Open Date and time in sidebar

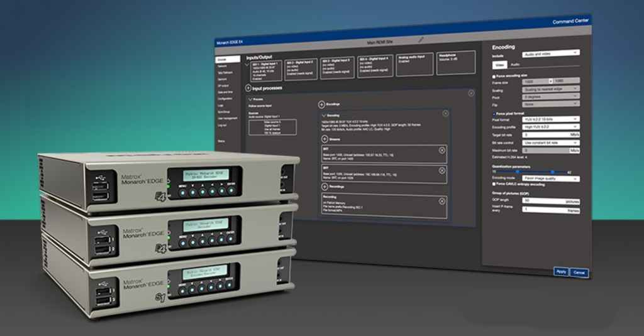pos(225,92)
